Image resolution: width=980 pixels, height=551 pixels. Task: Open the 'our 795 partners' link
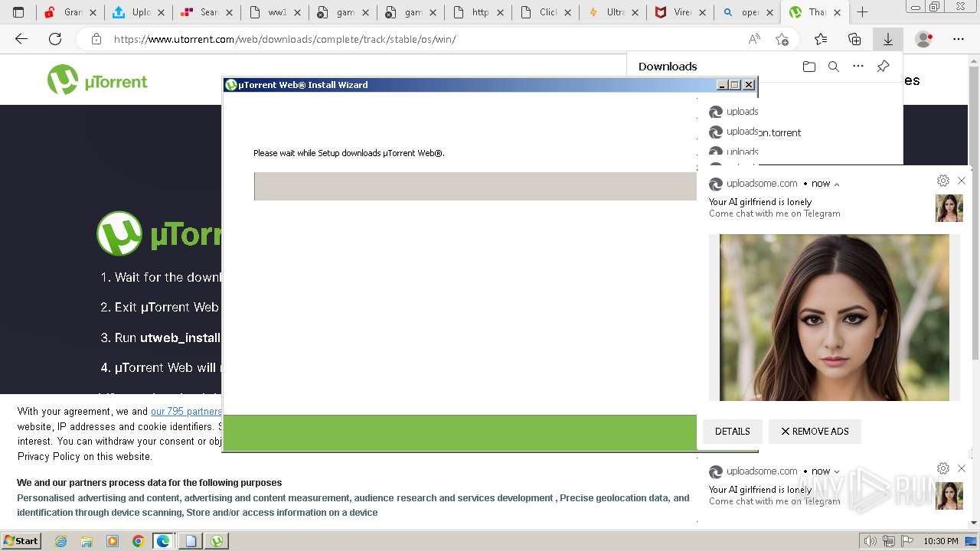click(186, 412)
